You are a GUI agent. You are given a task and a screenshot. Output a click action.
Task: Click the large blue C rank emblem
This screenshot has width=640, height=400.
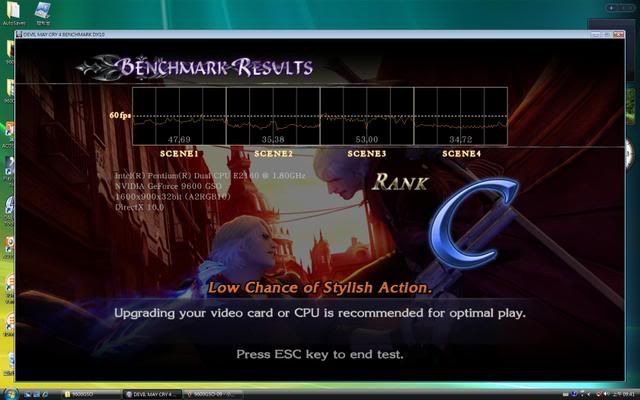(473, 223)
